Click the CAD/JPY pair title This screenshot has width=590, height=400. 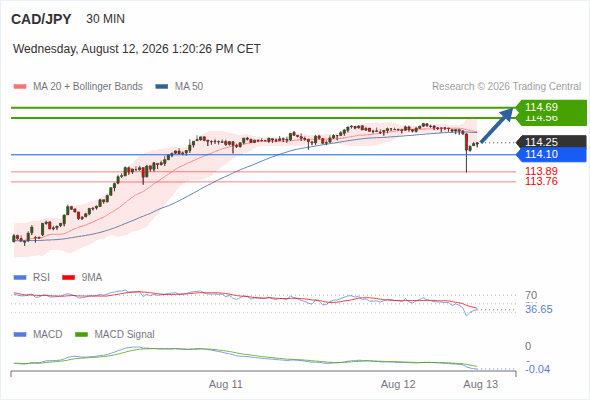coord(41,19)
